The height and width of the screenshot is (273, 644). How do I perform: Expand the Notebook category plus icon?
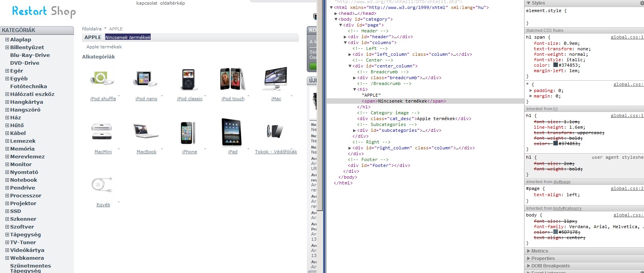click(7, 180)
